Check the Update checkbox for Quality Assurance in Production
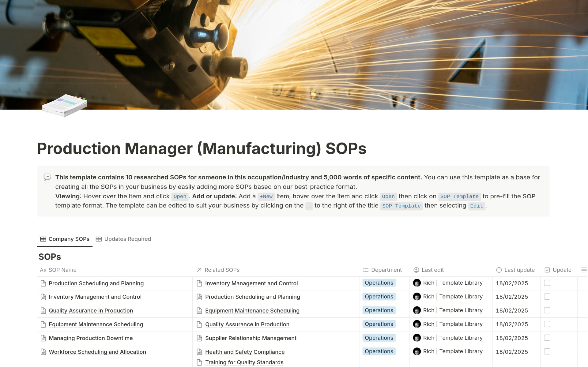Viewport: 588px width, 367px height. (547, 310)
